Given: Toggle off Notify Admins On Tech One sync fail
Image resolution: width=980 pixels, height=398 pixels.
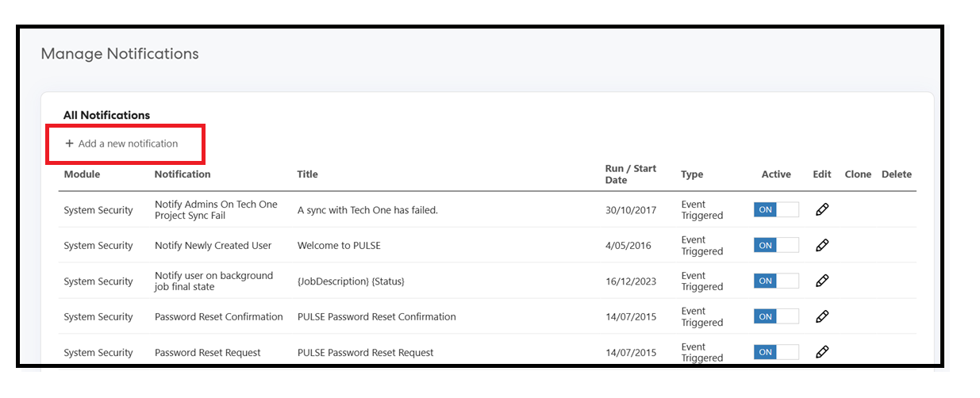Looking at the screenshot, I should 776,210.
